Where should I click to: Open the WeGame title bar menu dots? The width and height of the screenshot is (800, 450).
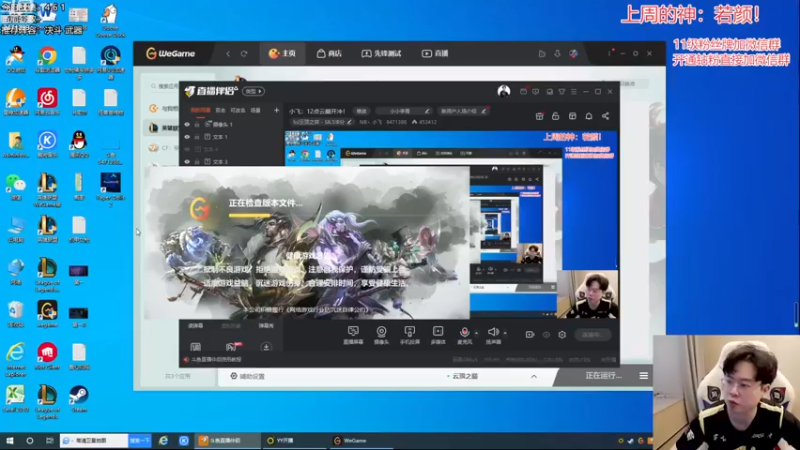pyautogui.click(x=609, y=53)
